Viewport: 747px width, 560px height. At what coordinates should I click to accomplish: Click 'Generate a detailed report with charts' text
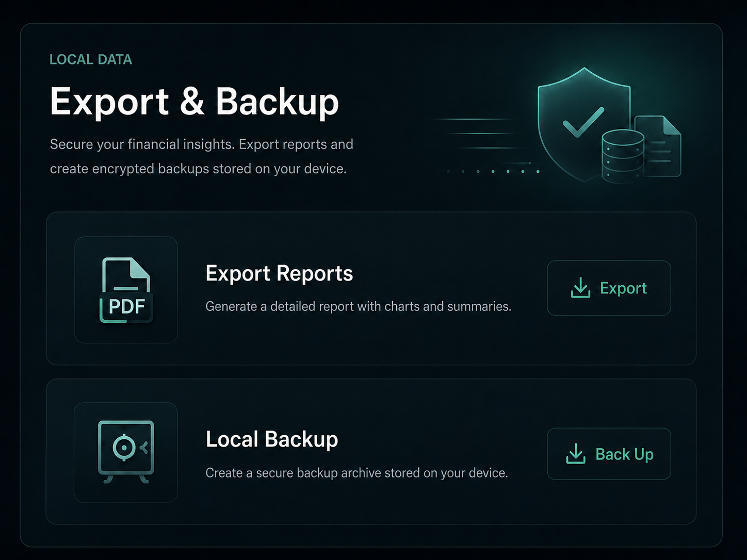point(359,306)
